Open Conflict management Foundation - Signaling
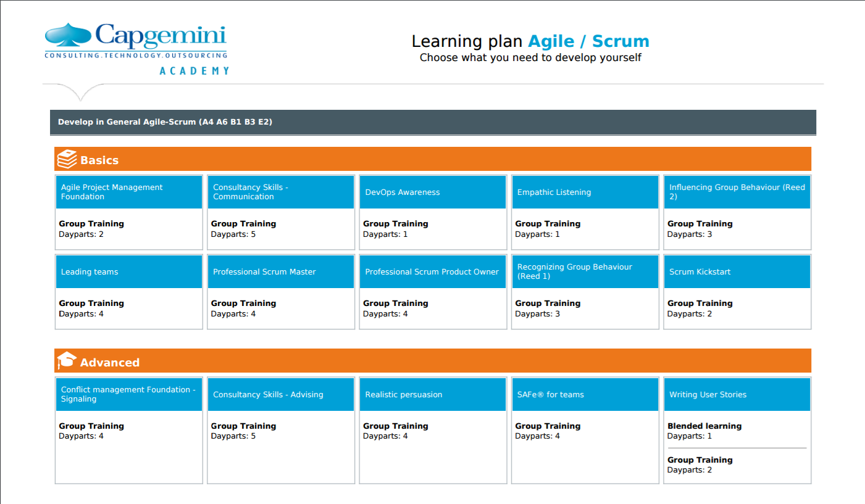The width and height of the screenshot is (865, 504). coord(129,394)
